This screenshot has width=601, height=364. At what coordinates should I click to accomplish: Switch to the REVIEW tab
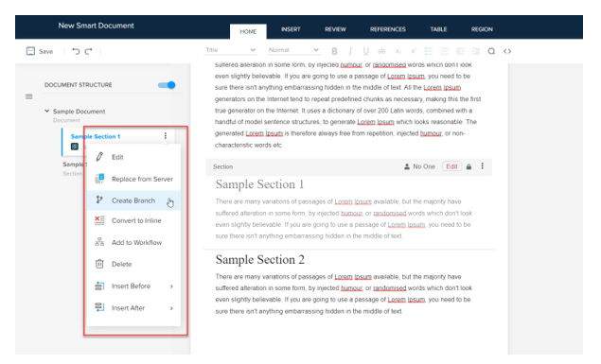point(335,29)
